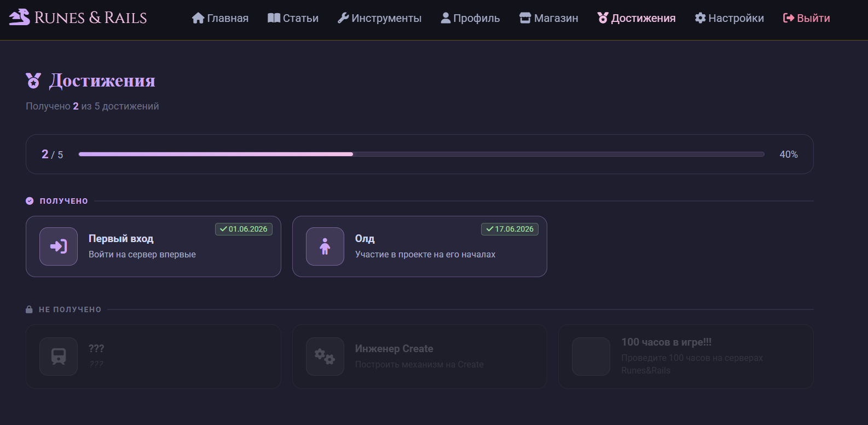868x425 pixels.
Task: Click the person icon on the Олд card
Action: [325, 246]
